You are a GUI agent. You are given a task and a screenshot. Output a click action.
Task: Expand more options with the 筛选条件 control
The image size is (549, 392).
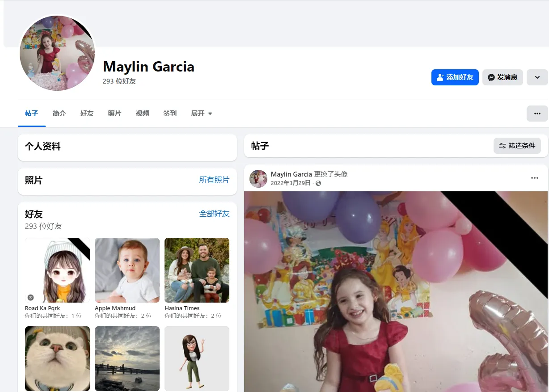pos(517,145)
